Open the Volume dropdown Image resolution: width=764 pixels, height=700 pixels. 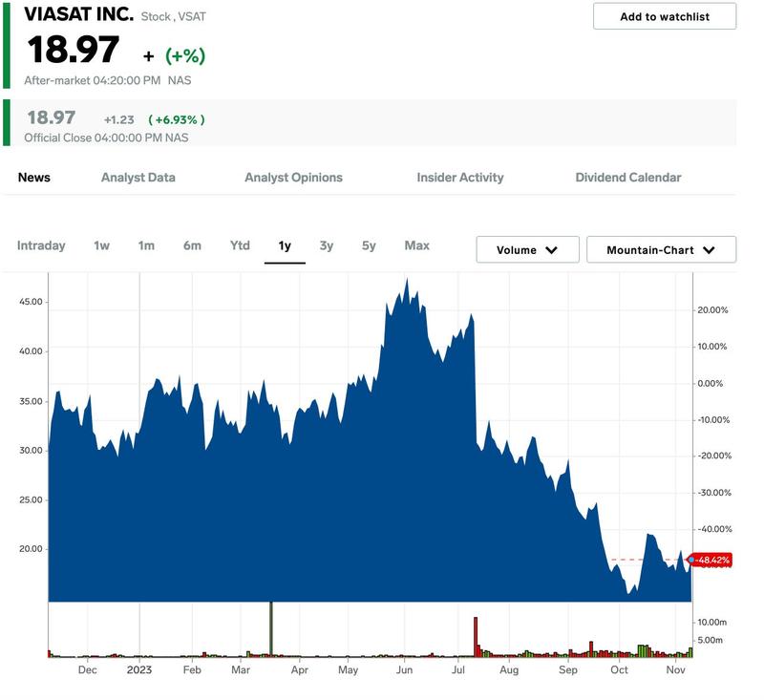pos(528,250)
